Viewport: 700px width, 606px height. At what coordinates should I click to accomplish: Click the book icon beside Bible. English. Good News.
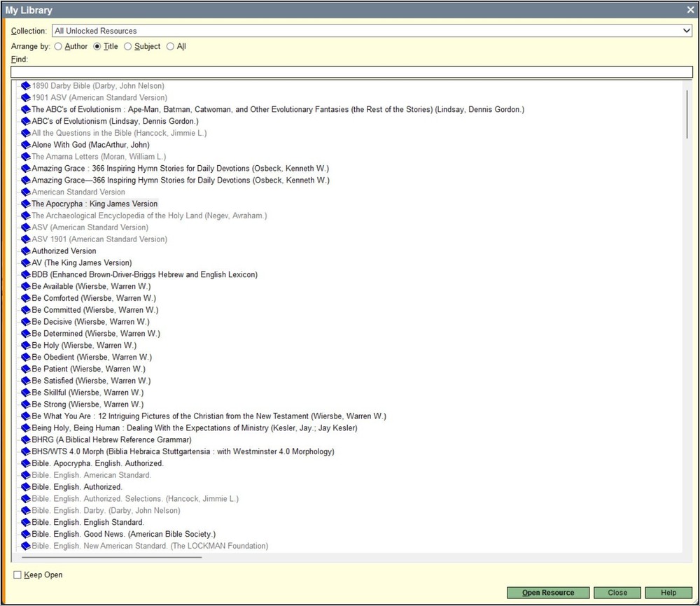(26, 534)
